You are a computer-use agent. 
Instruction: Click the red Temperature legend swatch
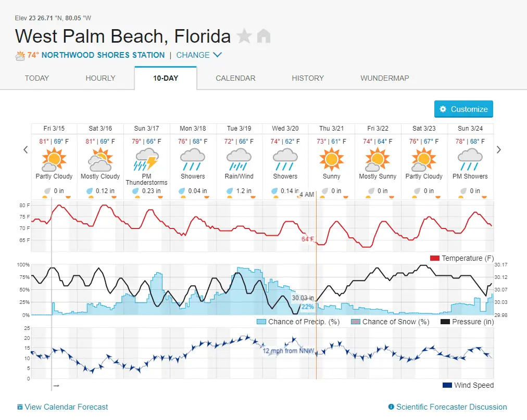click(x=435, y=259)
